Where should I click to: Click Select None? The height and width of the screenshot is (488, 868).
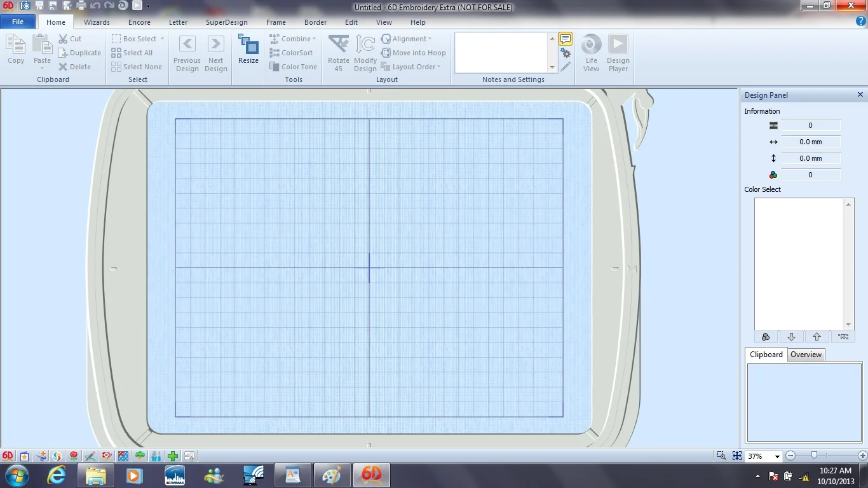click(x=137, y=67)
